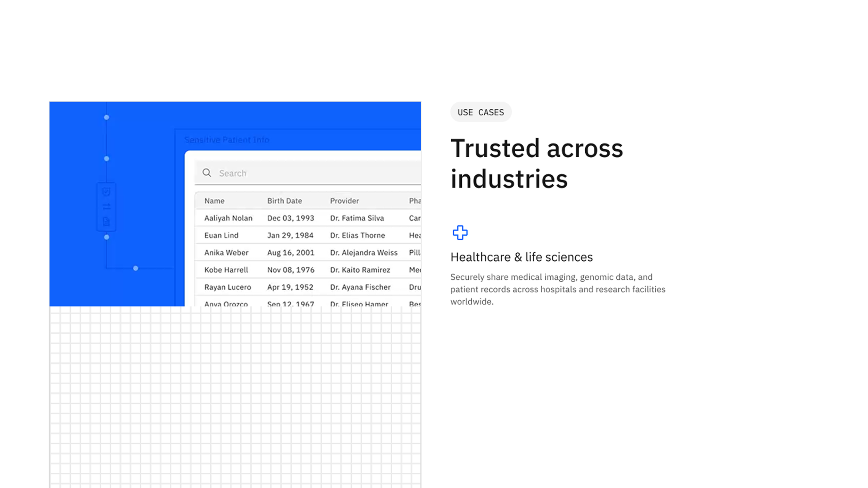Sort by the Birth Date column header
Screen dimensions: 868x488
pos(284,201)
